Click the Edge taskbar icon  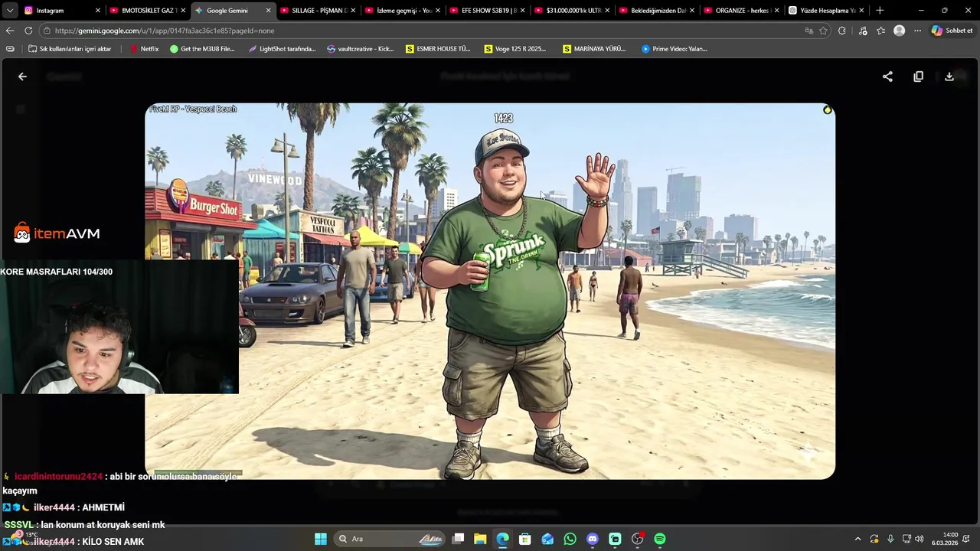[502, 539]
